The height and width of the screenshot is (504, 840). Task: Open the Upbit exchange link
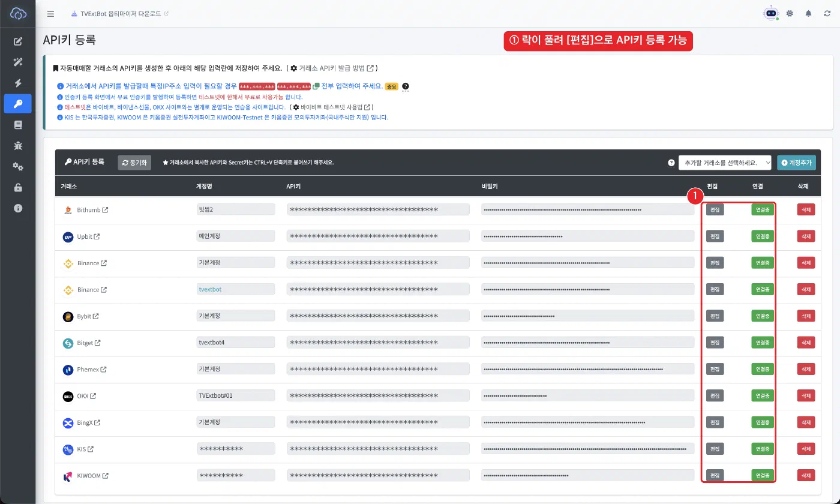(x=88, y=236)
